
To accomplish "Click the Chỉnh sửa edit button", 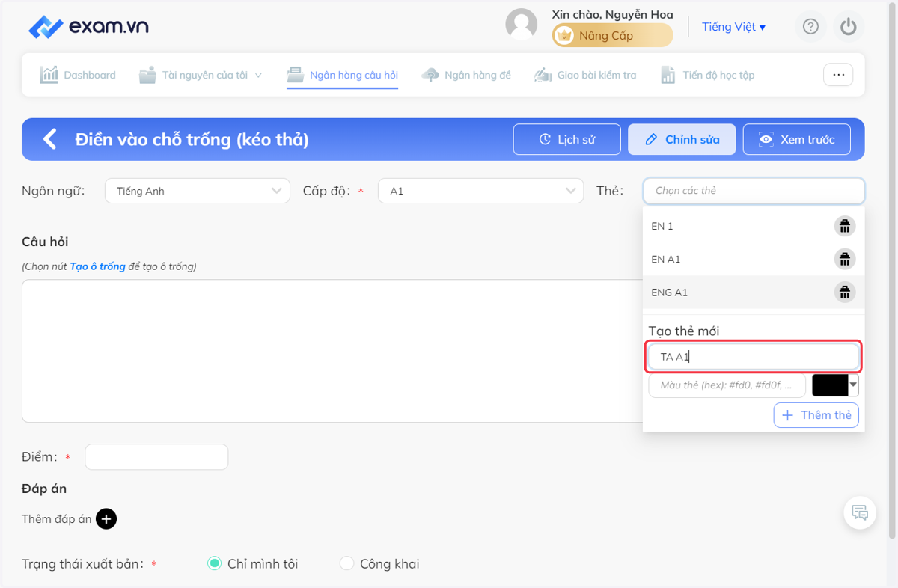I will (682, 139).
